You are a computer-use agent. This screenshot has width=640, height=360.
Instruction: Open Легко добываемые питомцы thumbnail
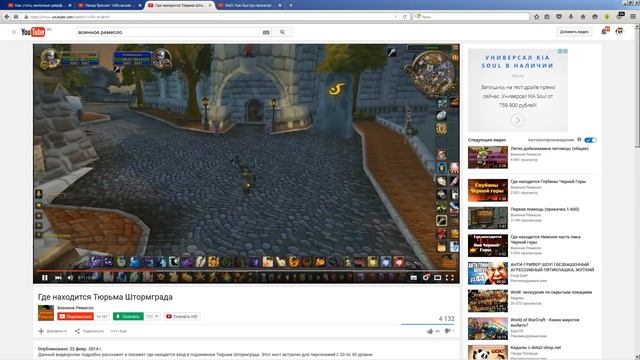tap(488, 157)
